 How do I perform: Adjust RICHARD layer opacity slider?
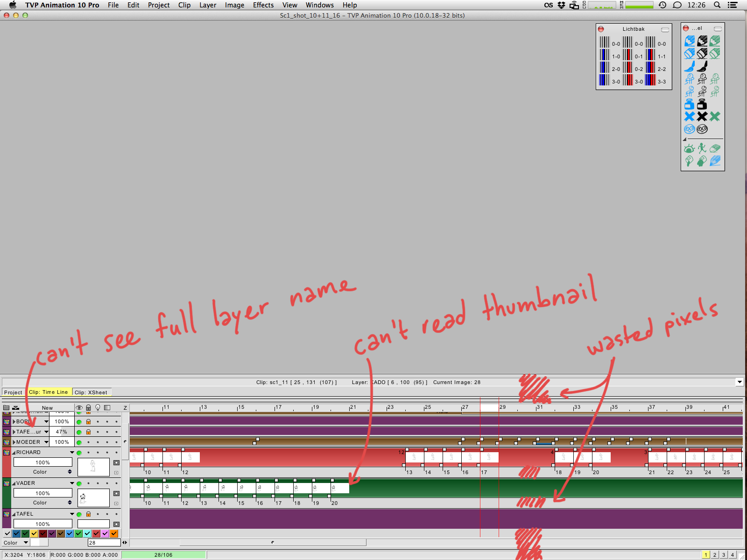click(43, 462)
